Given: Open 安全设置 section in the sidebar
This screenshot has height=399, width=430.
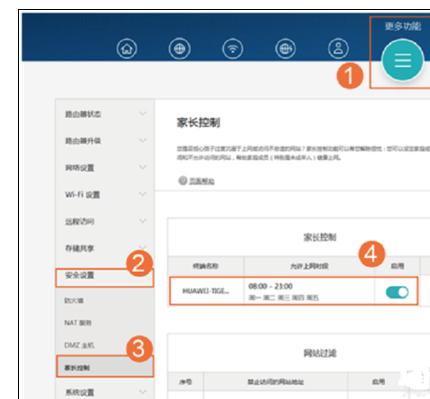Looking at the screenshot, I should pyautogui.click(x=79, y=275).
